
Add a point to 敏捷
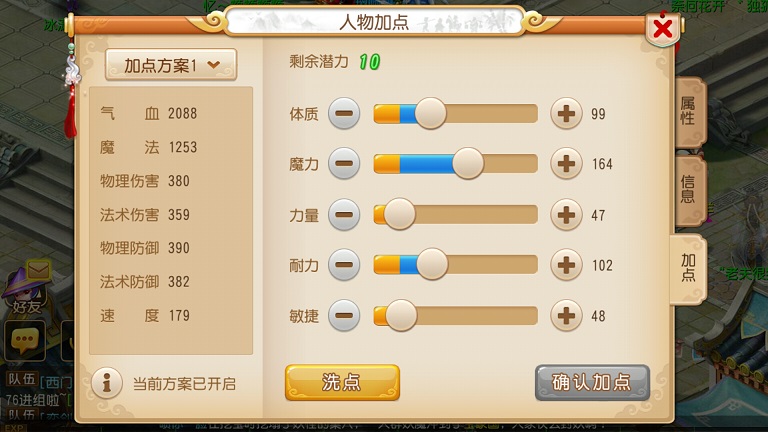point(566,316)
